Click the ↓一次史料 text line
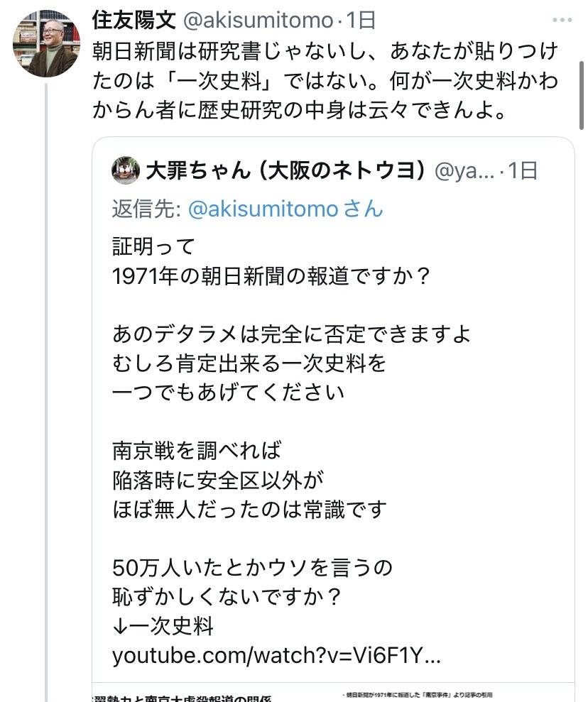The width and height of the screenshot is (588, 702). coord(163,626)
